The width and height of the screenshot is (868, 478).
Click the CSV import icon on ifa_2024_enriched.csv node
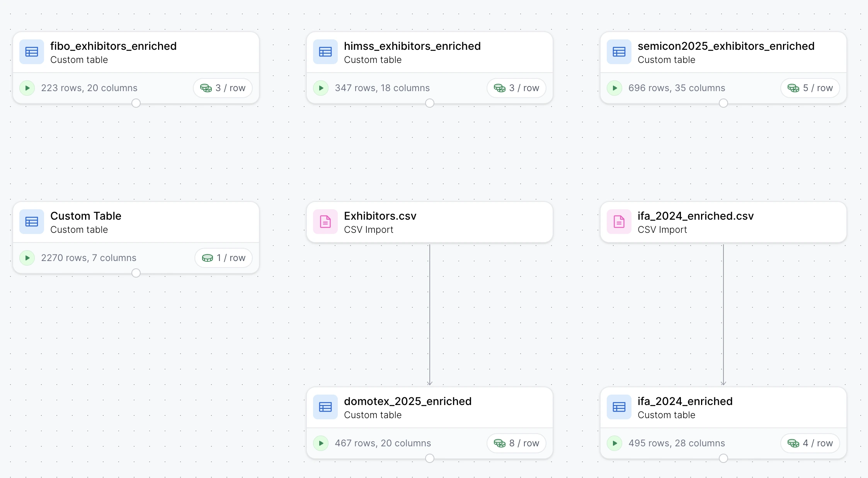[619, 222]
